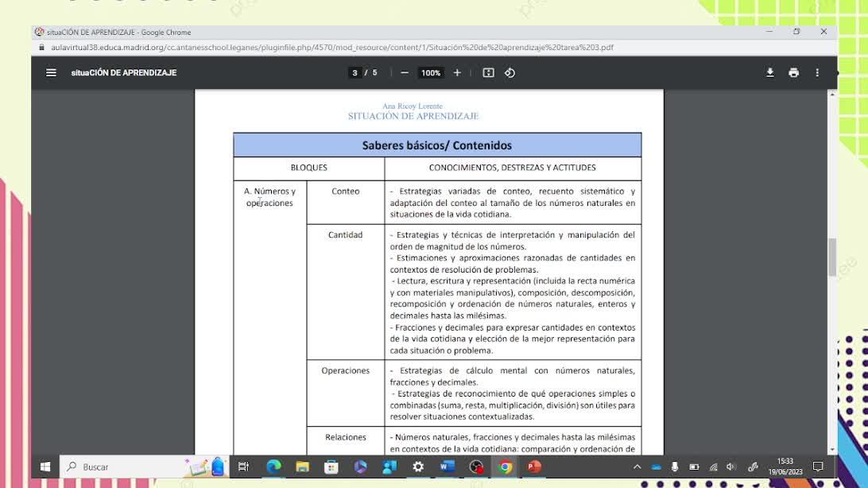
Task: Click the 'BLOQUES' column heading
Action: click(x=309, y=168)
